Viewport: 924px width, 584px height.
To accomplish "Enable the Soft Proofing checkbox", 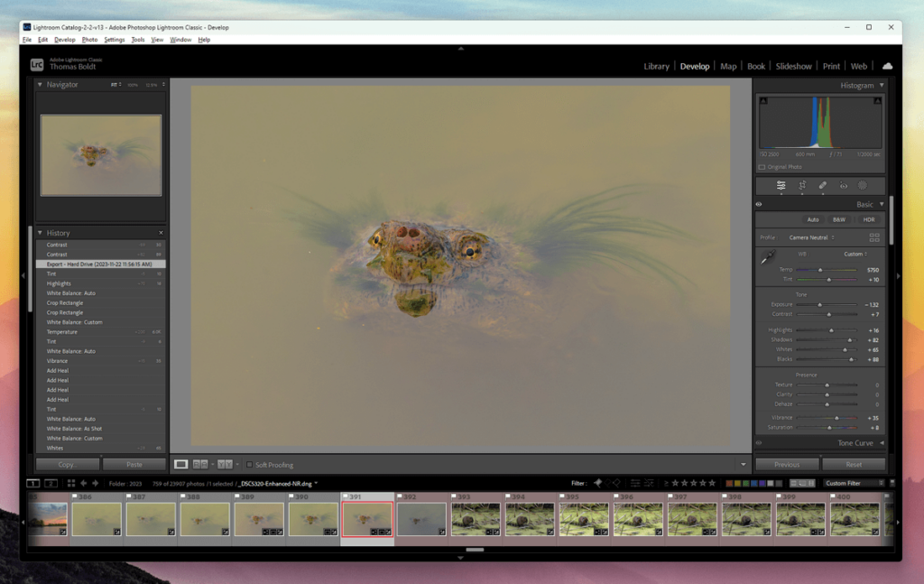I will (x=250, y=465).
